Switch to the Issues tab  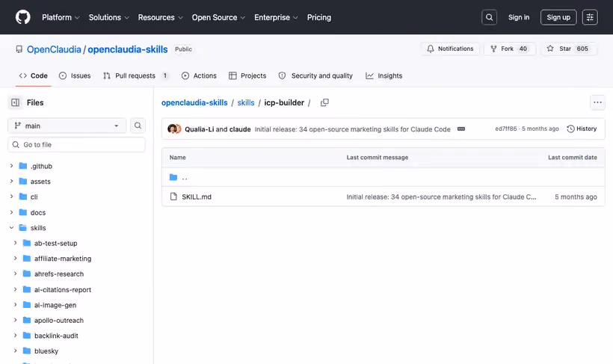[x=75, y=75]
